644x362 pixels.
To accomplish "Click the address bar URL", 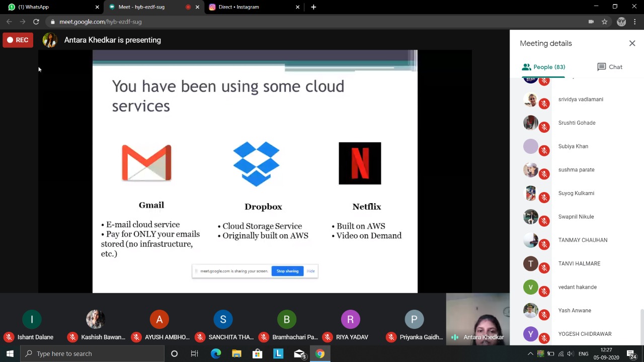I will [100, 22].
